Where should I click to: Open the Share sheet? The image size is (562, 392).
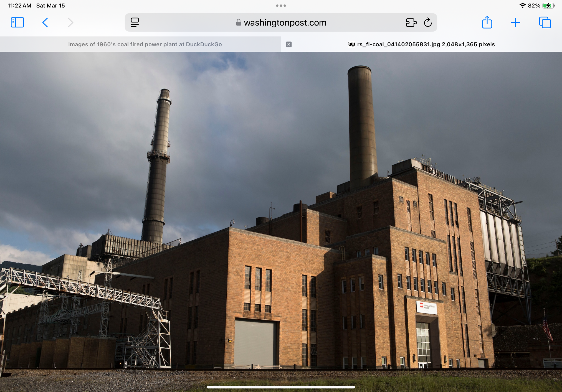pyautogui.click(x=487, y=22)
